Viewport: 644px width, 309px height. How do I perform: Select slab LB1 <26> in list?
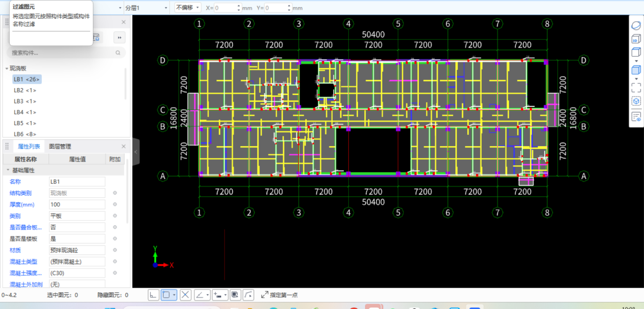point(27,79)
